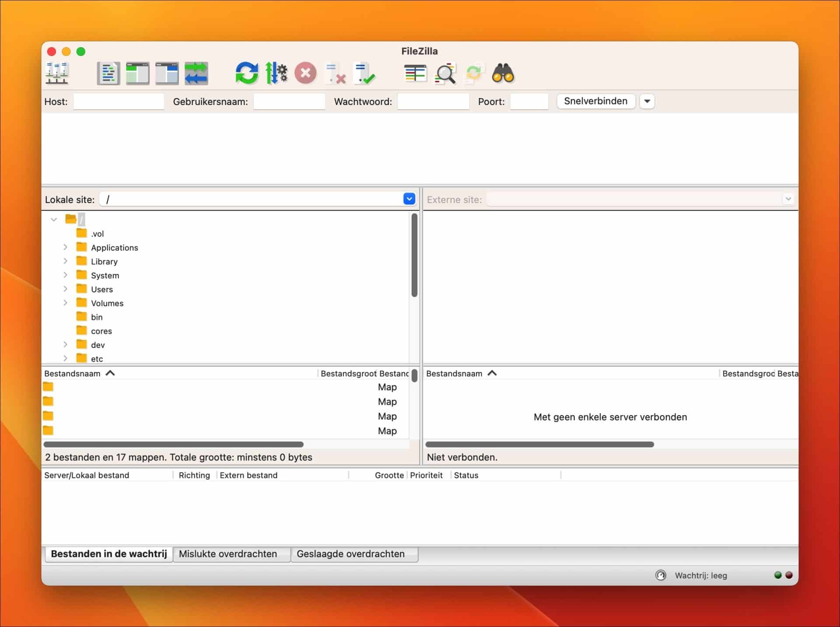Open the Site Manager
The image size is (840, 627).
point(56,73)
